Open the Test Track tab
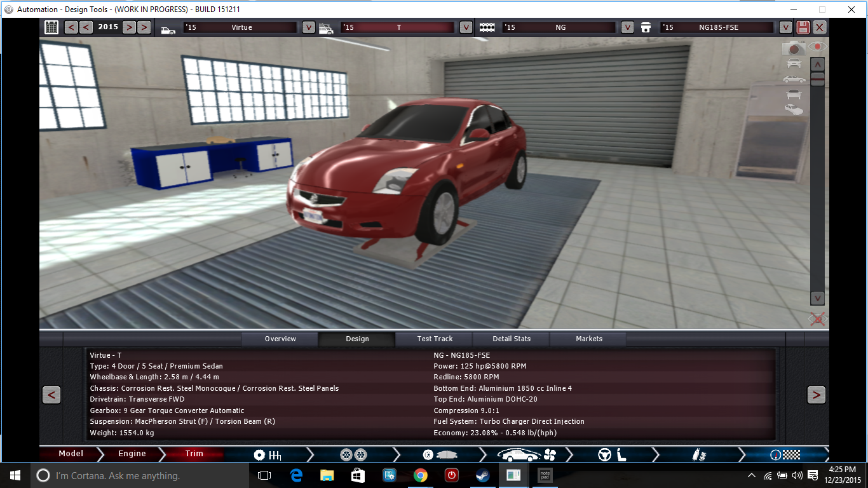The height and width of the screenshot is (488, 868). tap(435, 339)
